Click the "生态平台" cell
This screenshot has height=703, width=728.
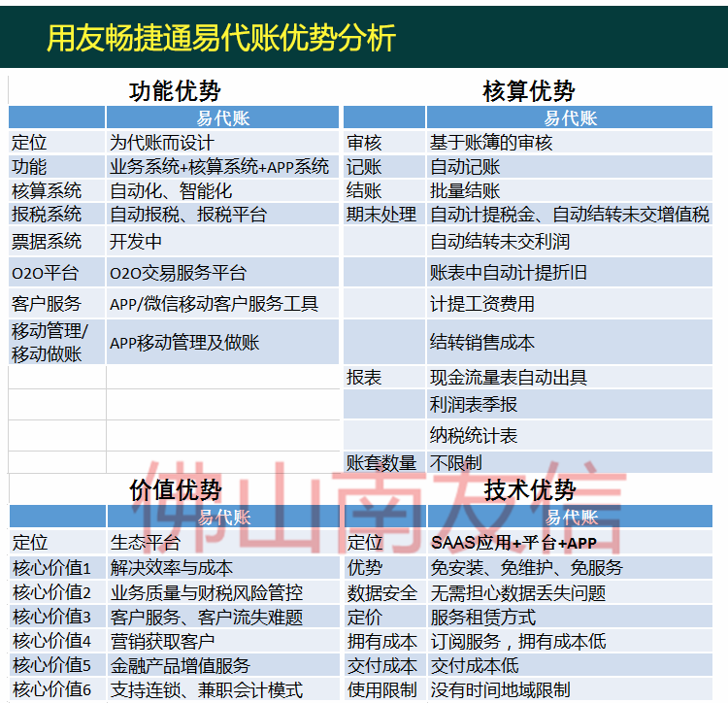pos(223,543)
